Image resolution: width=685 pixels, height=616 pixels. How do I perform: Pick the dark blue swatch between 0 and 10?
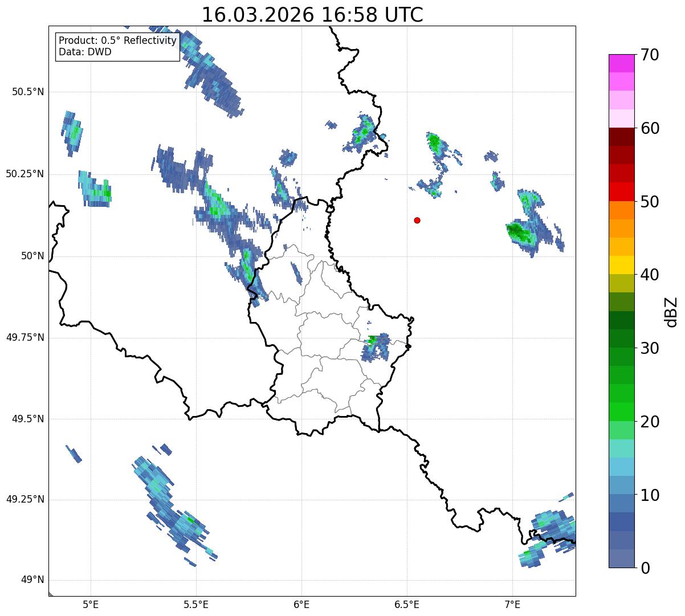tap(621, 522)
